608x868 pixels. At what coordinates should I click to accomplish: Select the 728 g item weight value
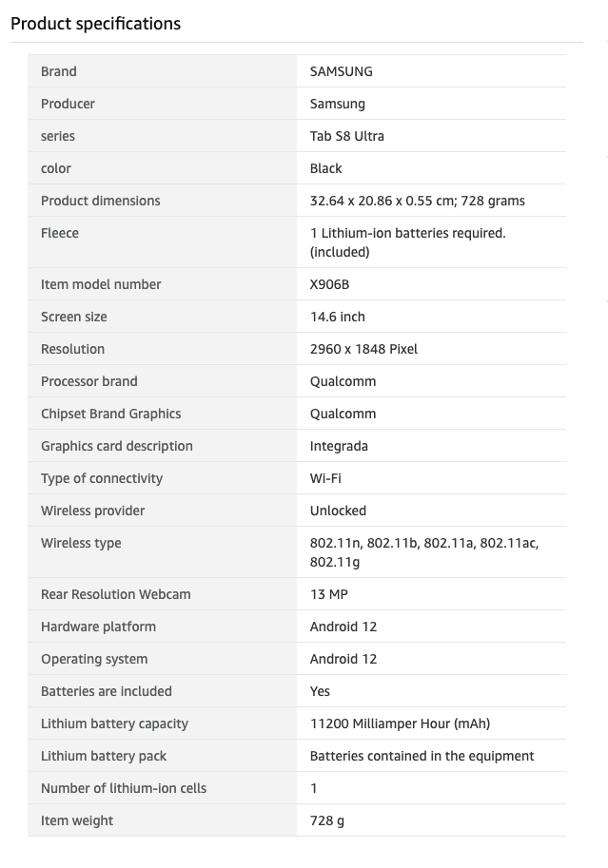point(327,820)
